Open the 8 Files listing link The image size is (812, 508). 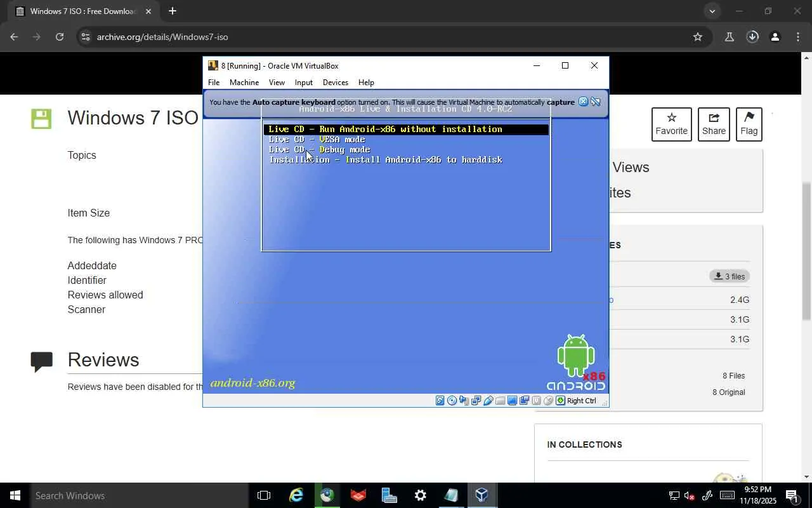(x=733, y=376)
